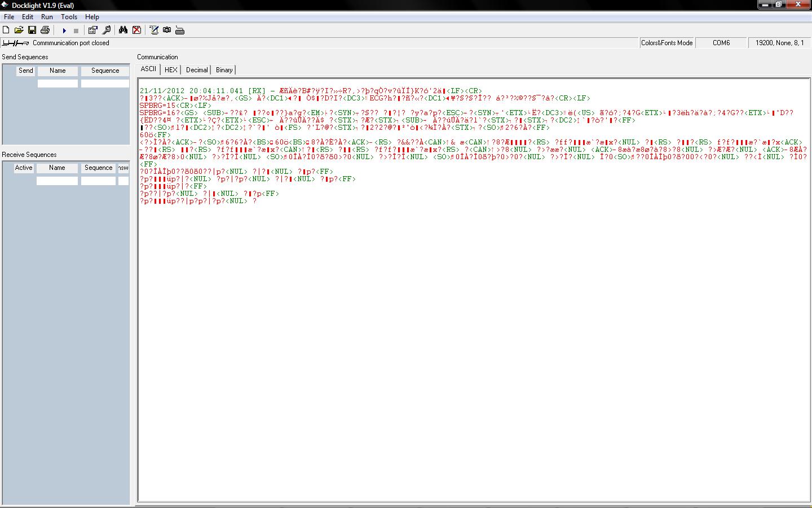Switch to the HEX tab
The image size is (812, 508).
coord(171,70)
